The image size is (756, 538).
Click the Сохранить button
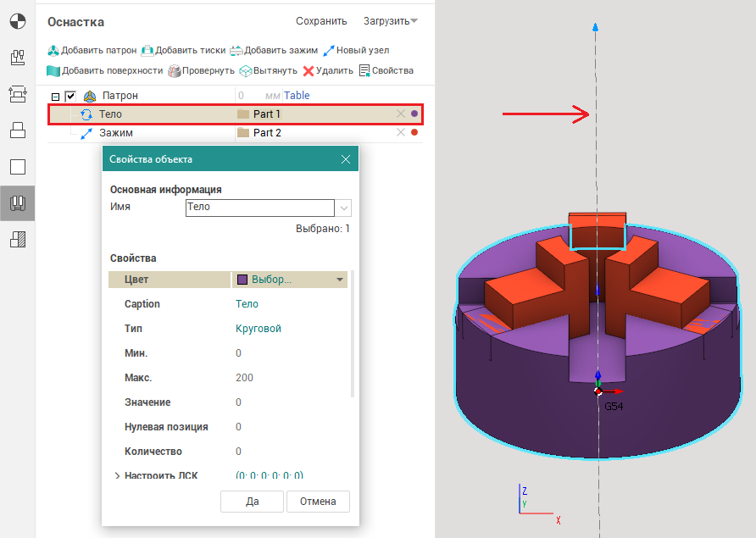click(x=321, y=21)
